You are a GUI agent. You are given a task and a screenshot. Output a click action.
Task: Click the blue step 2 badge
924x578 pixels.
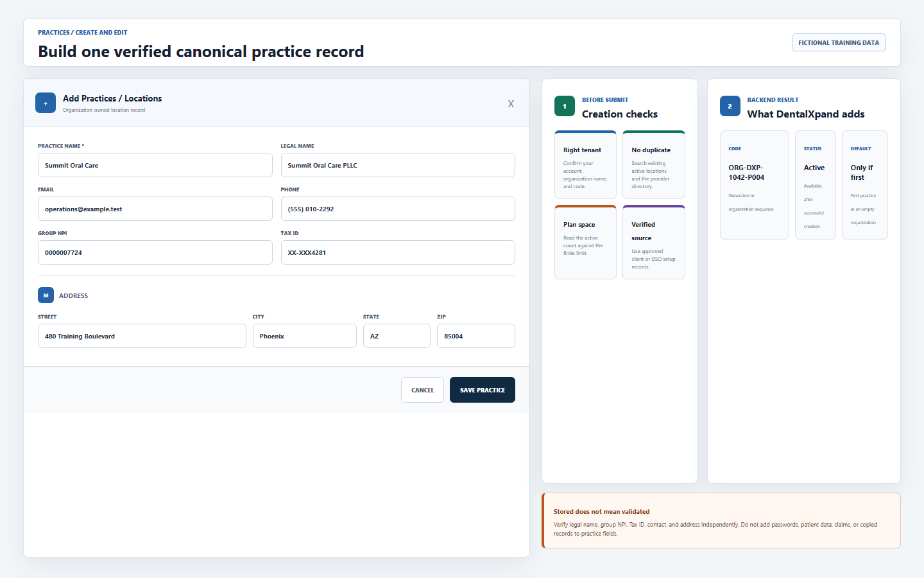[x=730, y=106]
